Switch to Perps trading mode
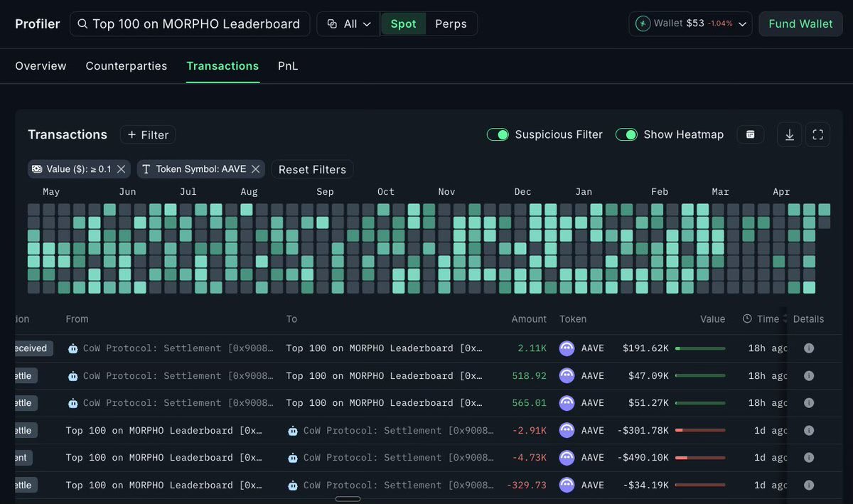The width and height of the screenshot is (853, 504). point(451,23)
